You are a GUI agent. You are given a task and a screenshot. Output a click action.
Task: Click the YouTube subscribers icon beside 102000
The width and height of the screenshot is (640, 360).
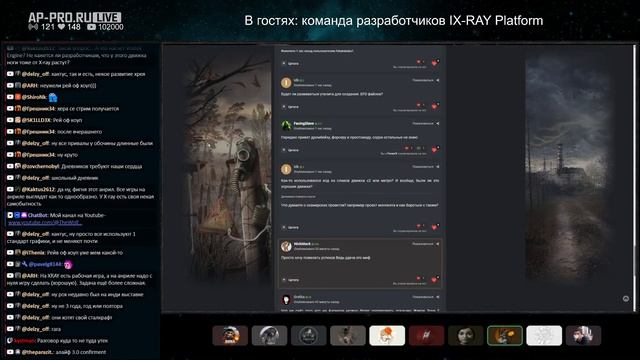click(x=91, y=27)
